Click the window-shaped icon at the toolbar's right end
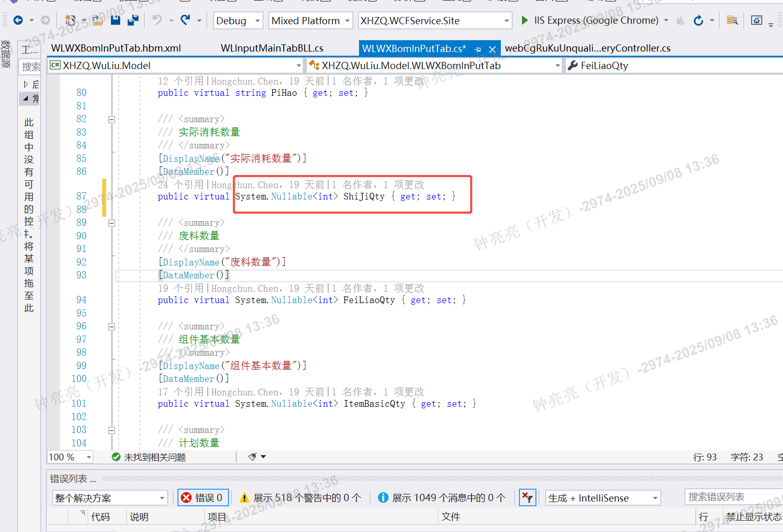 click(x=757, y=20)
